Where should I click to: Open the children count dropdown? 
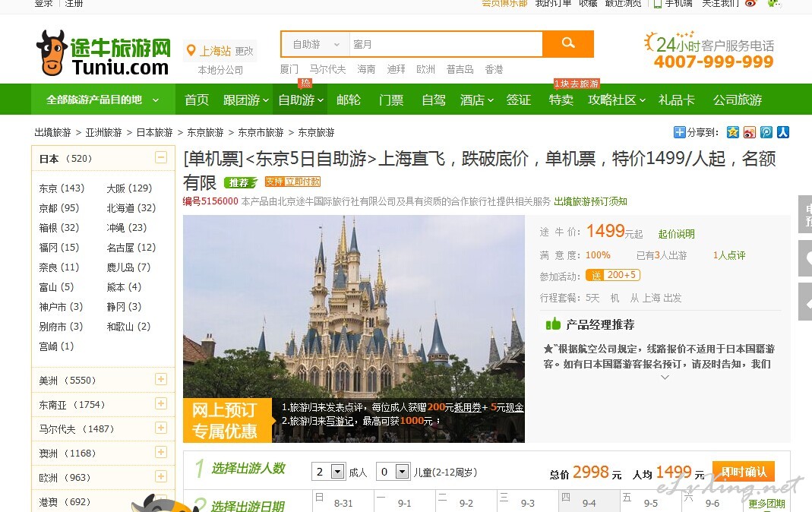403,472
